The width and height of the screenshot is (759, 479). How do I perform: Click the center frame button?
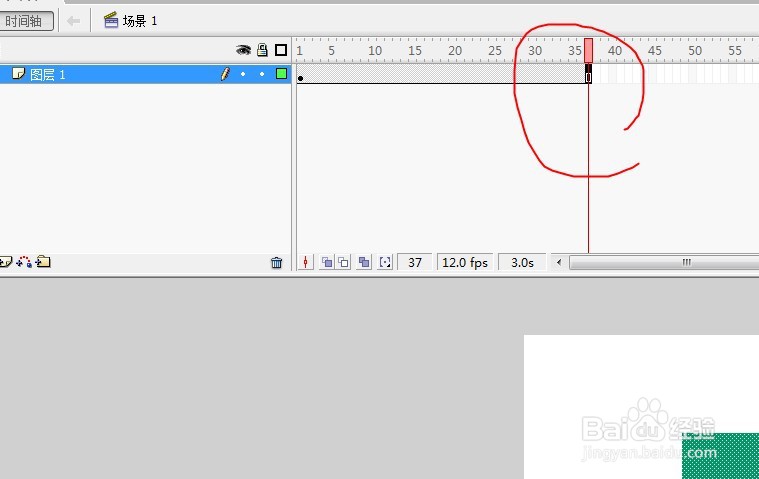point(305,262)
